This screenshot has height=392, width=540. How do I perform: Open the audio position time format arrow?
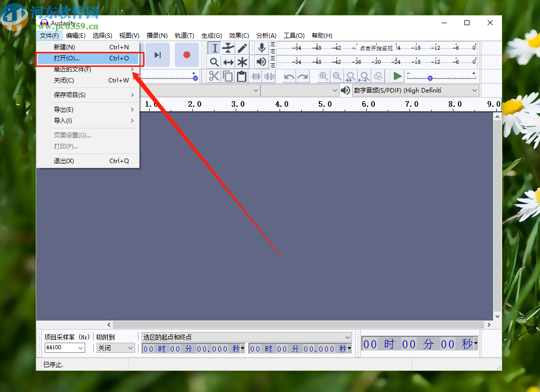tap(476, 343)
